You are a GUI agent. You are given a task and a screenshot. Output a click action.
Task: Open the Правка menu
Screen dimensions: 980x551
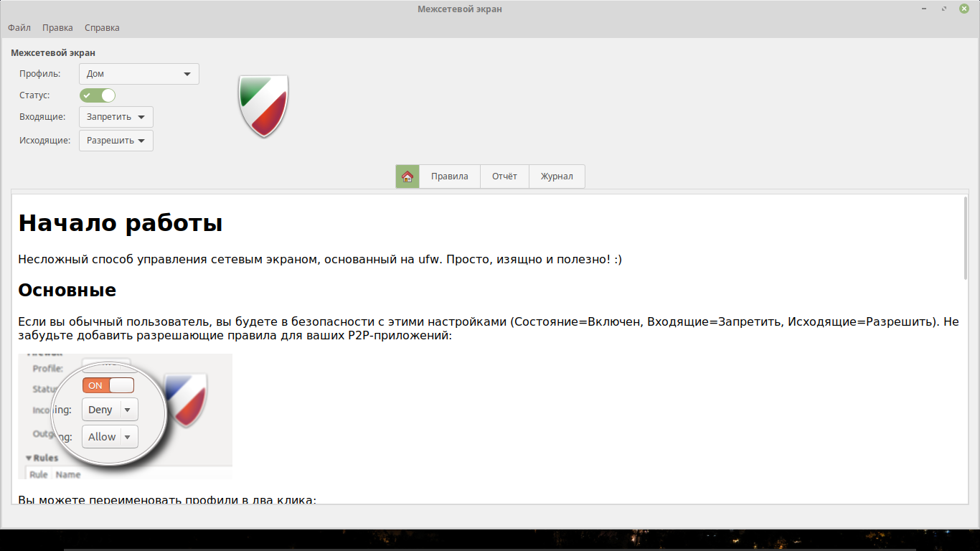pyautogui.click(x=57, y=28)
